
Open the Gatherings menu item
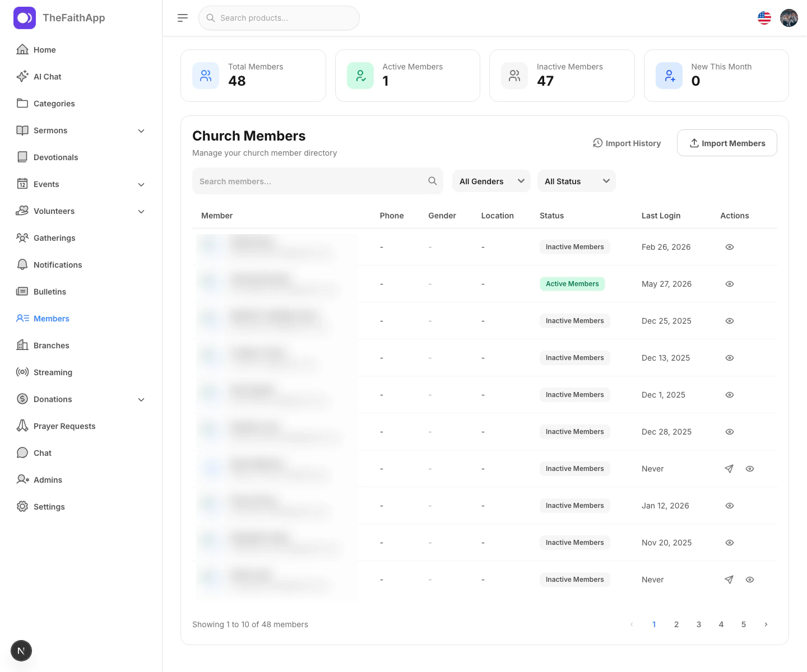(81, 237)
